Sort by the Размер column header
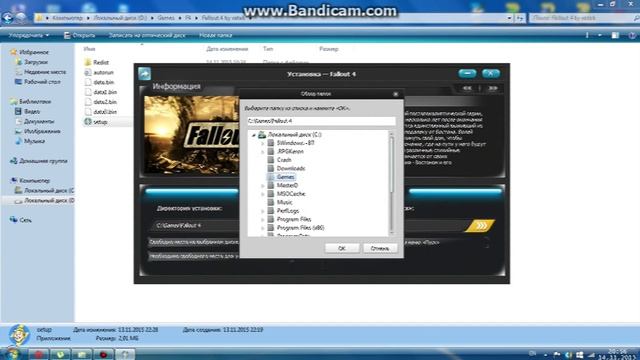The width and height of the screenshot is (640, 360). [329, 49]
